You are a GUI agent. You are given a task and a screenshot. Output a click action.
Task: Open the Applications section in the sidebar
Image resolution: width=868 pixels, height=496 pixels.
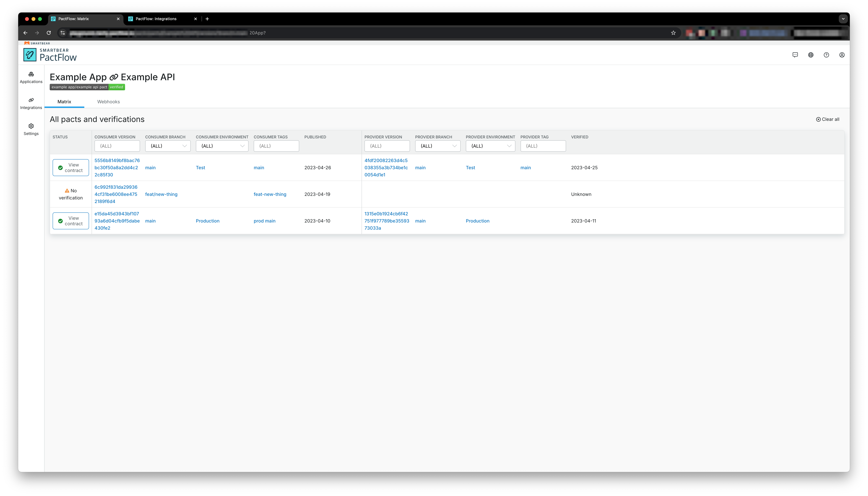click(31, 77)
